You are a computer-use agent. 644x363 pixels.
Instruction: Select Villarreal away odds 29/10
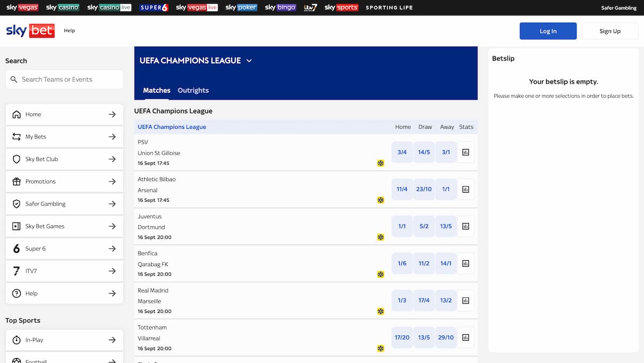click(x=446, y=337)
